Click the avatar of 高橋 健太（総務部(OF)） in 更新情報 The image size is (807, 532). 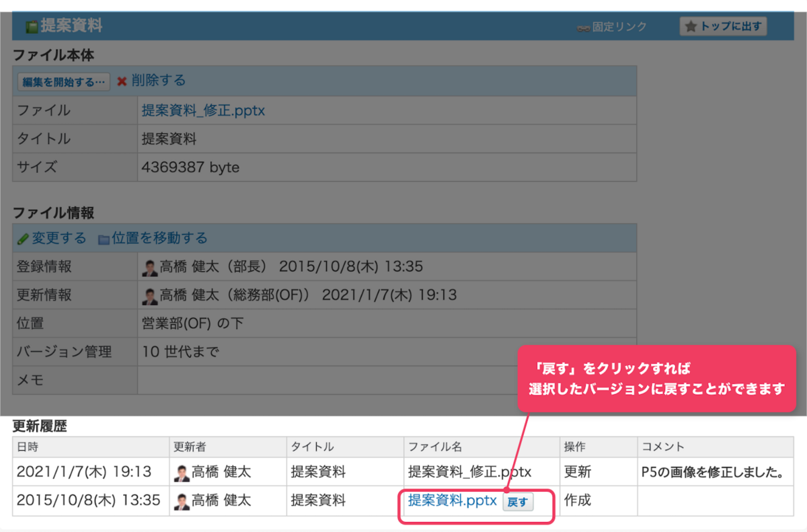150,296
